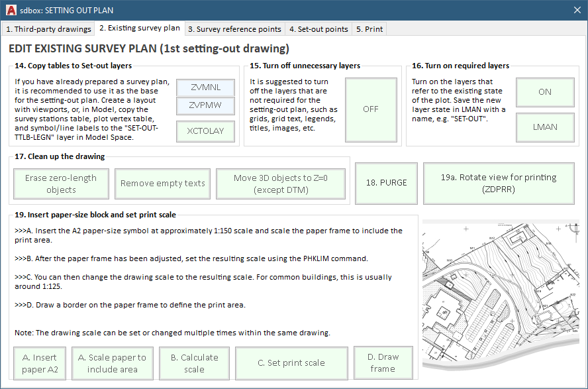Open the Print tab
588x389 pixels.
pyautogui.click(x=369, y=29)
